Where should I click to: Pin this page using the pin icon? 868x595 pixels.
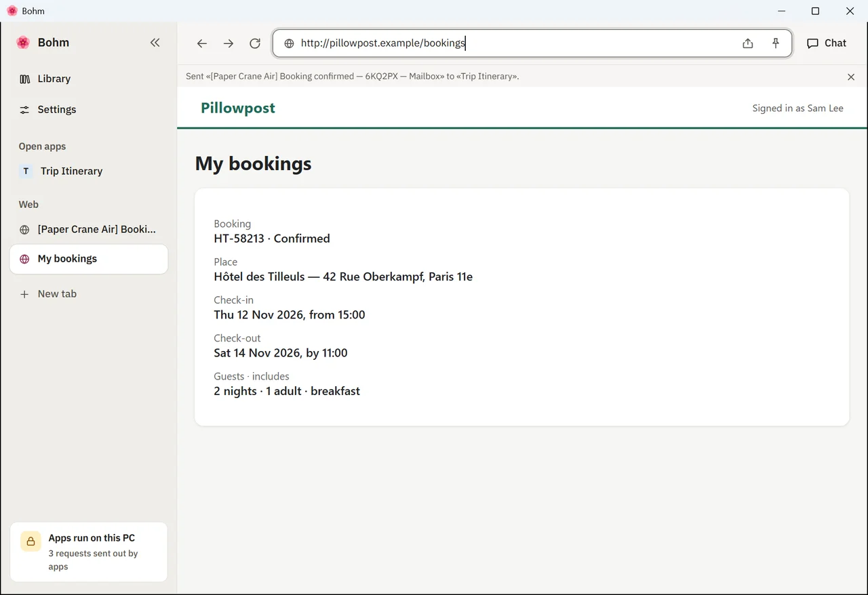(776, 43)
